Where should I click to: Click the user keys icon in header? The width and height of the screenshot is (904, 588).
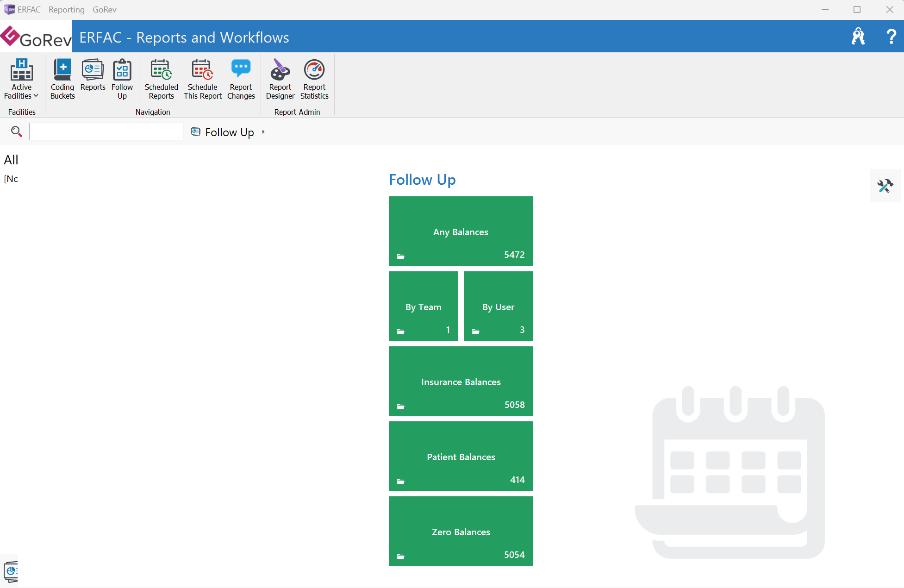858,36
